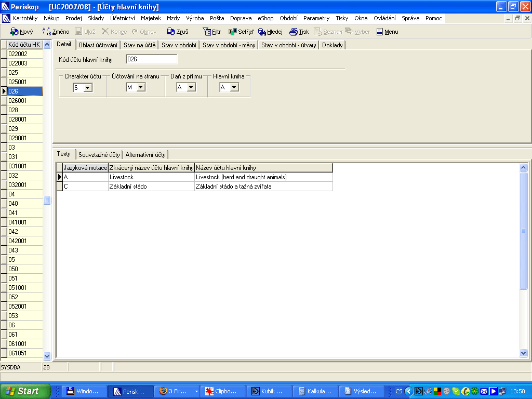Click the Nový toolbar icon

pos(15,32)
